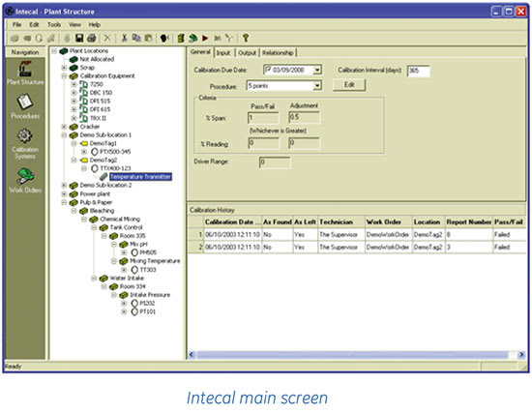Click the yellow tag icon beside DemoTag2

tap(84, 160)
